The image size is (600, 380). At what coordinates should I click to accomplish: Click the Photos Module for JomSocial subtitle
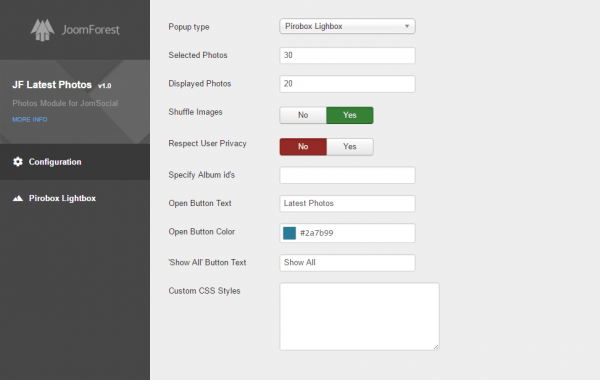65,103
